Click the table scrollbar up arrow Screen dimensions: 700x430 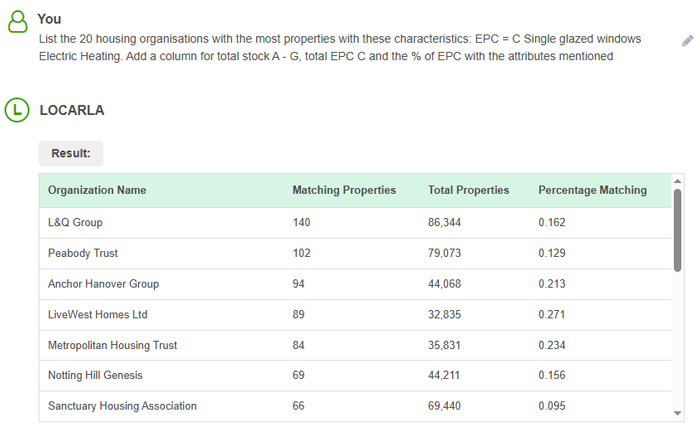coord(677,181)
